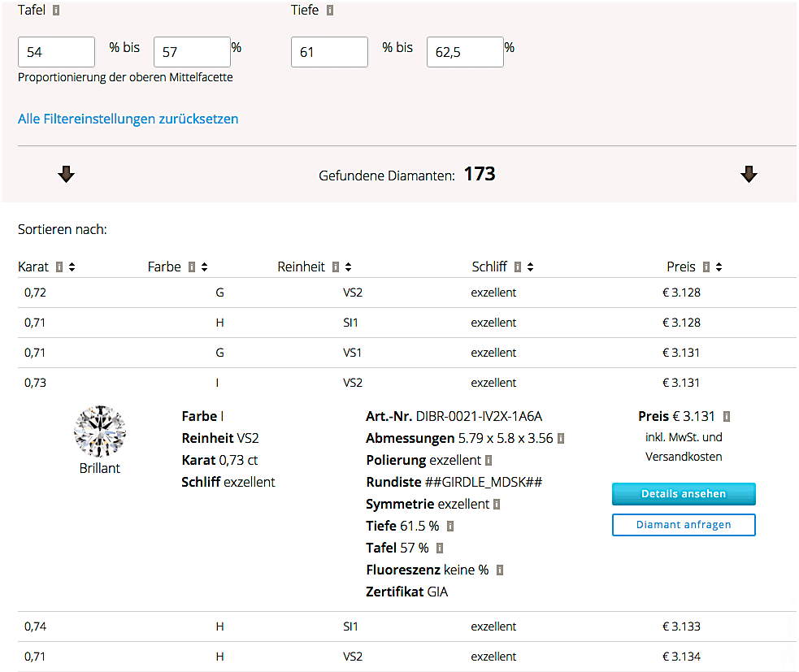The image size is (799, 672).
Task: Click the price € 3.133 cell
Action: pos(681,626)
